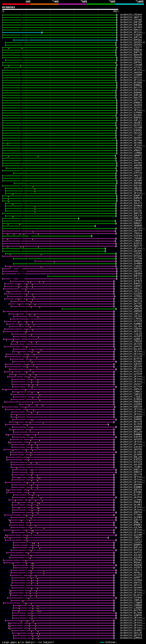Select the UniRef100_B1TD46 label

tap(131, 613)
